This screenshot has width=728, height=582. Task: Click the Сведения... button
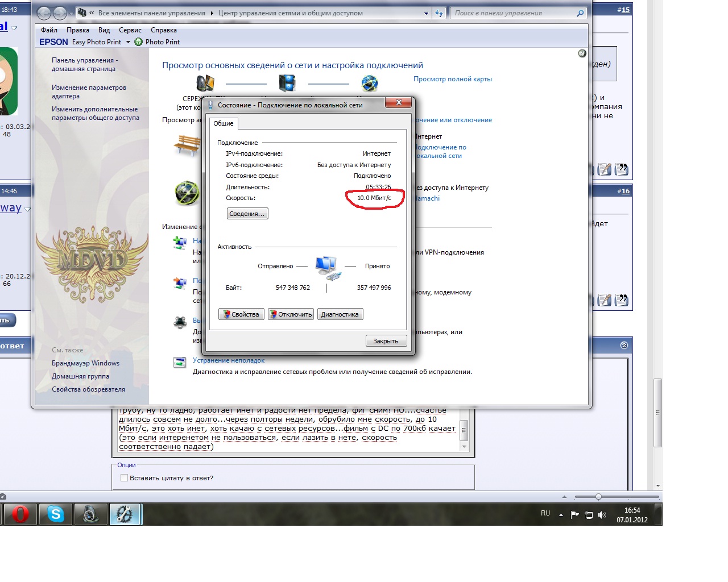[247, 214]
